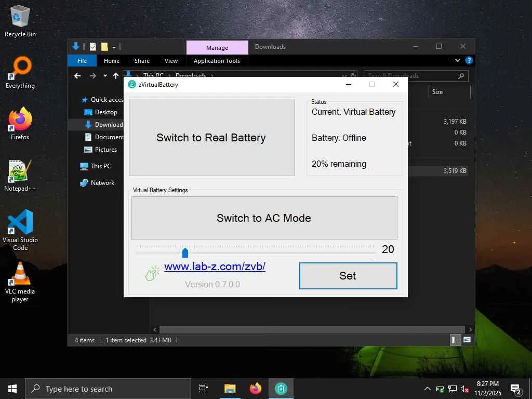This screenshot has width=532, height=399.
Task: Go up one folder level in Explorer
Action: [x=116, y=76]
